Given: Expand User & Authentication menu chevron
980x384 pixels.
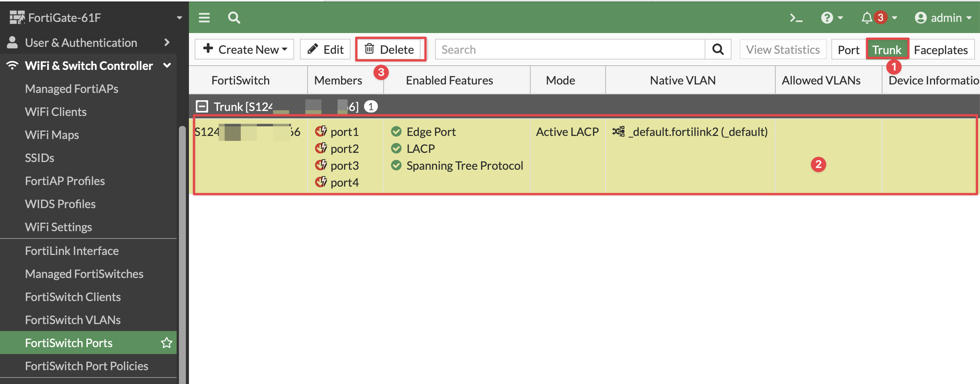Looking at the screenshot, I should (167, 42).
